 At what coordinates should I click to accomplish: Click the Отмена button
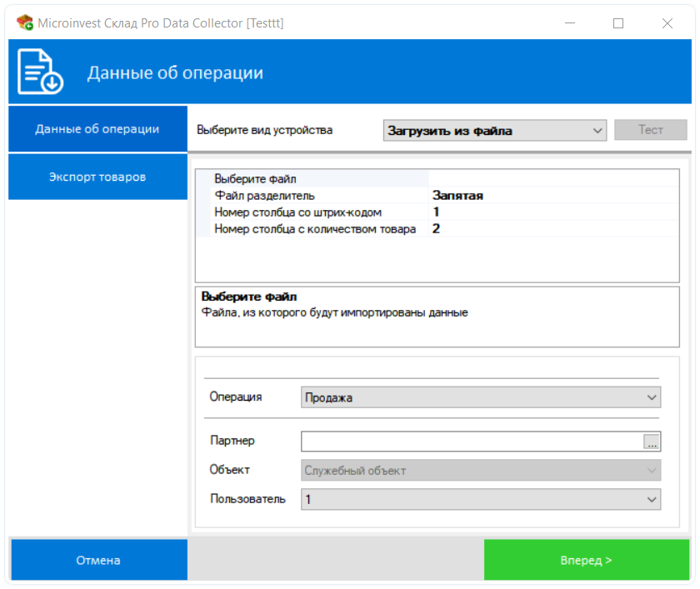[99, 560]
